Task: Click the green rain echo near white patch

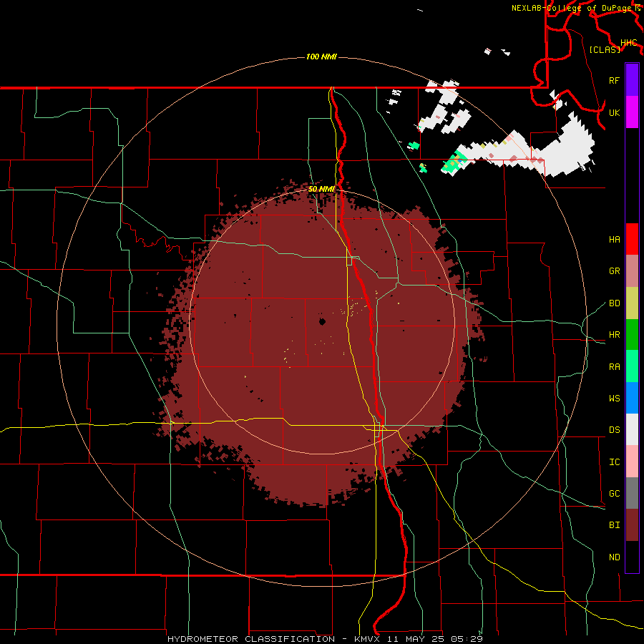Action: click(454, 162)
